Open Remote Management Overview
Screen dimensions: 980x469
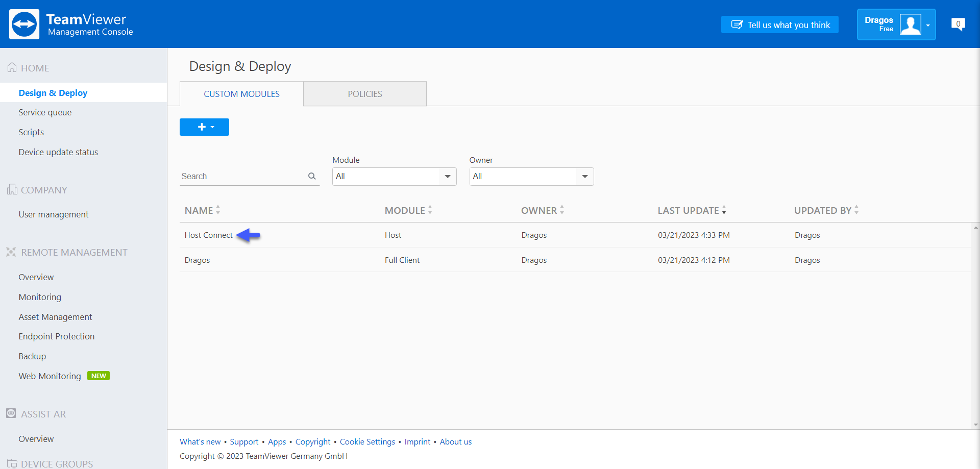36,277
